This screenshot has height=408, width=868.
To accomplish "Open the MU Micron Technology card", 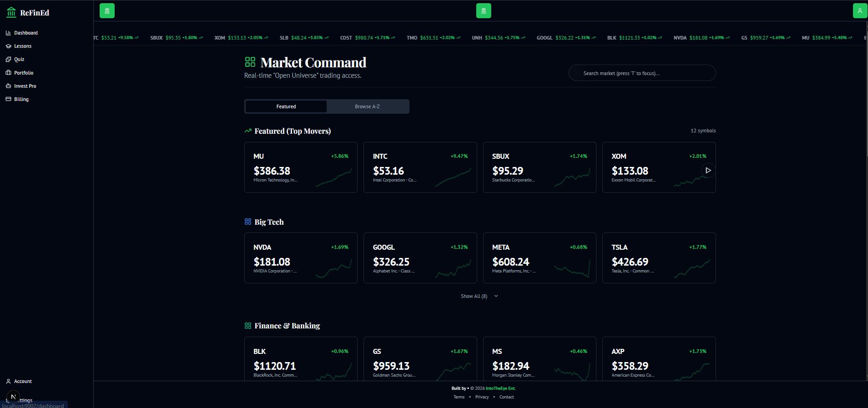I will (301, 167).
